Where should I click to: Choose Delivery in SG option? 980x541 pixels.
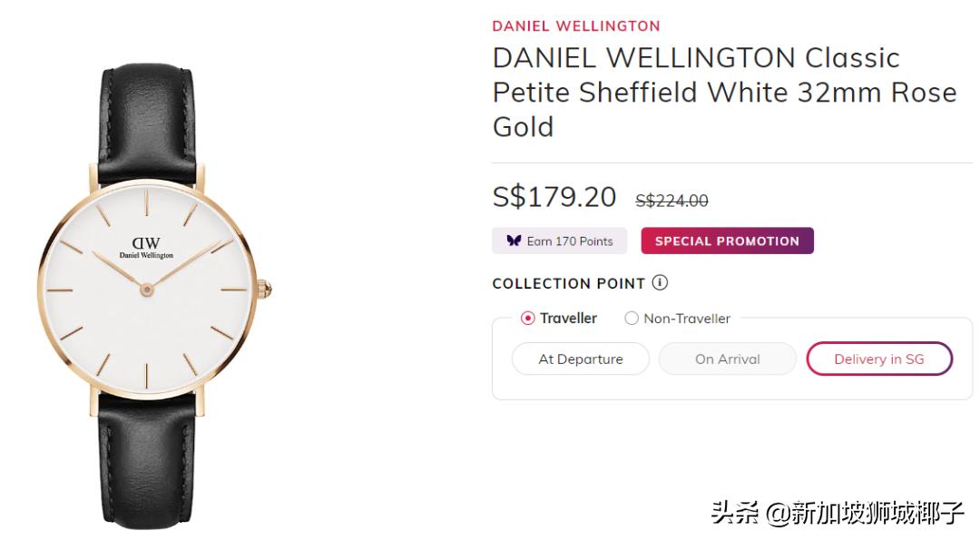coord(878,359)
